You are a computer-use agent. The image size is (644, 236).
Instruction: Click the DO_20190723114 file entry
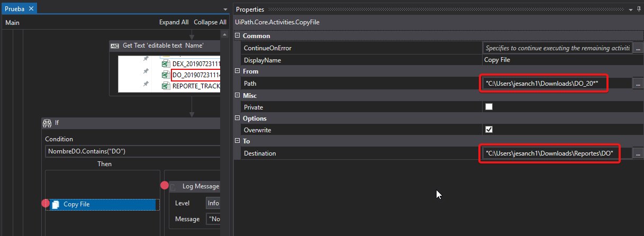pyautogui.click(x=196, y=75)
